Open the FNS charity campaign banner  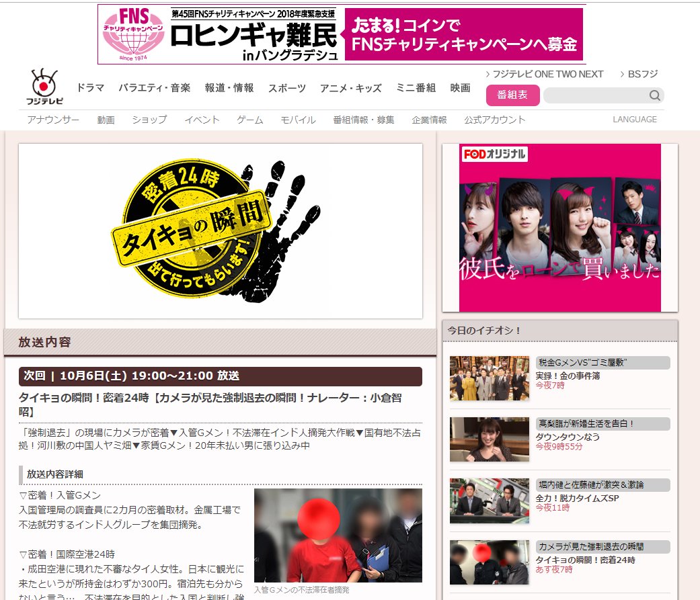coord(342,34)
